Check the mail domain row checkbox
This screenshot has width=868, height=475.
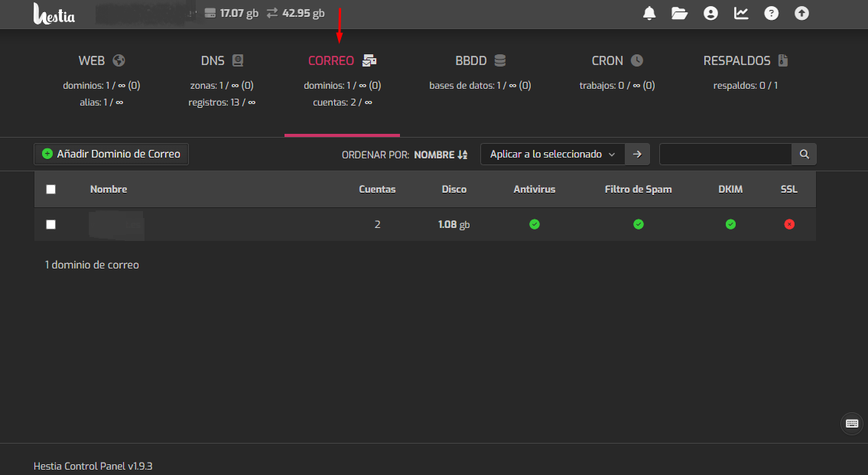51,225
